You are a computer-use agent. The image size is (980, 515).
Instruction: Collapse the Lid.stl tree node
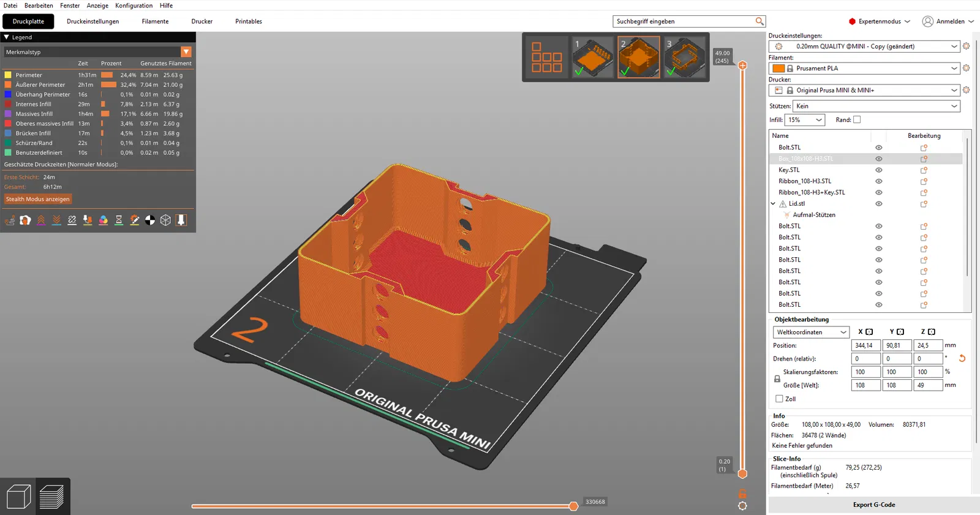click(773, 204)
